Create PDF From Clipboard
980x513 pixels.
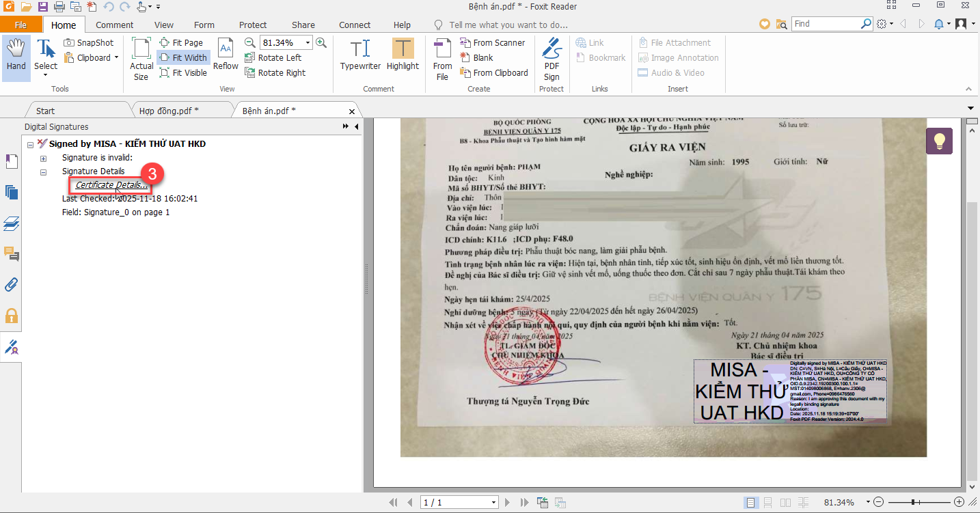coord(494,72)
